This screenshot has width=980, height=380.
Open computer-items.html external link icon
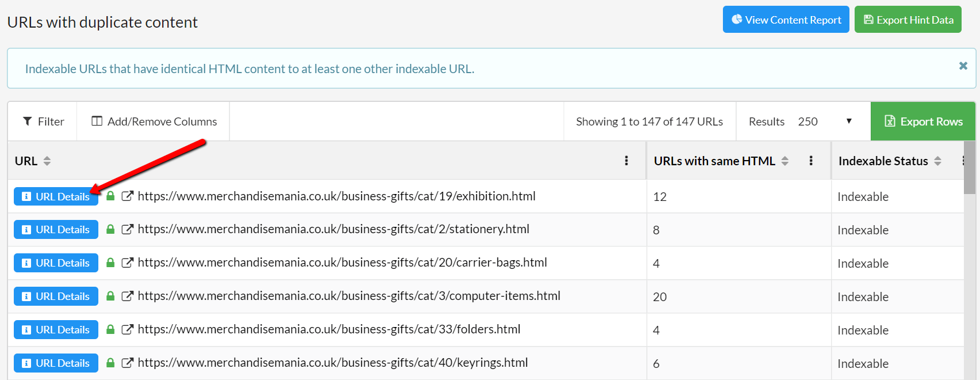pos(128,296)
